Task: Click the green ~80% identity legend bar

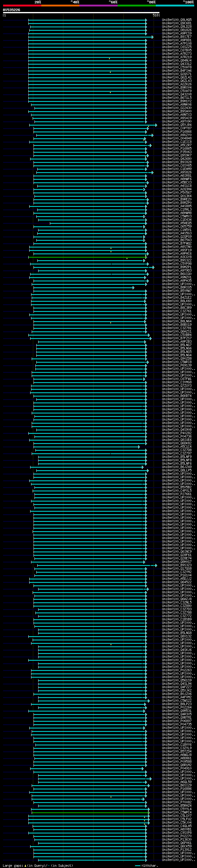Action: coord(137,6)
